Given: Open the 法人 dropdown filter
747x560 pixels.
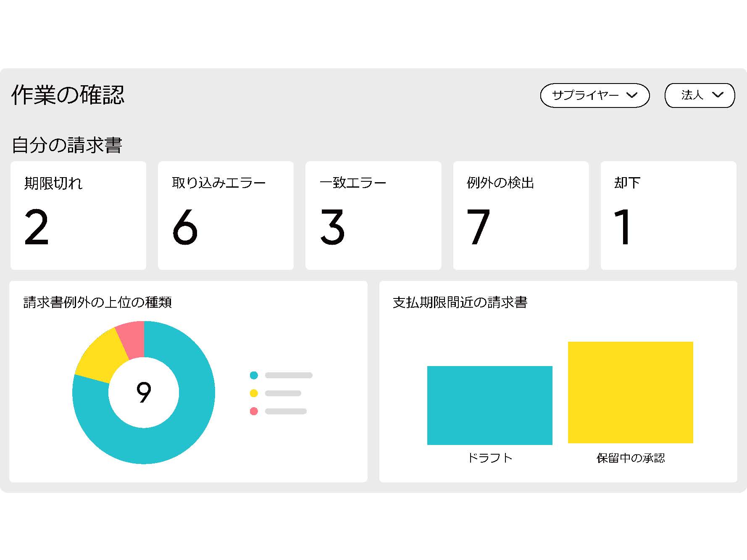Looking at the screenshot, I should point(700,95).
